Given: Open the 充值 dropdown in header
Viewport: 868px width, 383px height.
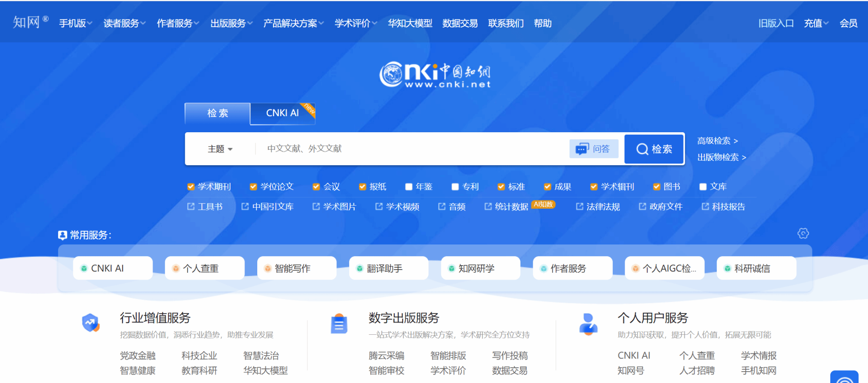Looking at the screenshot, I should click(816, 23).
